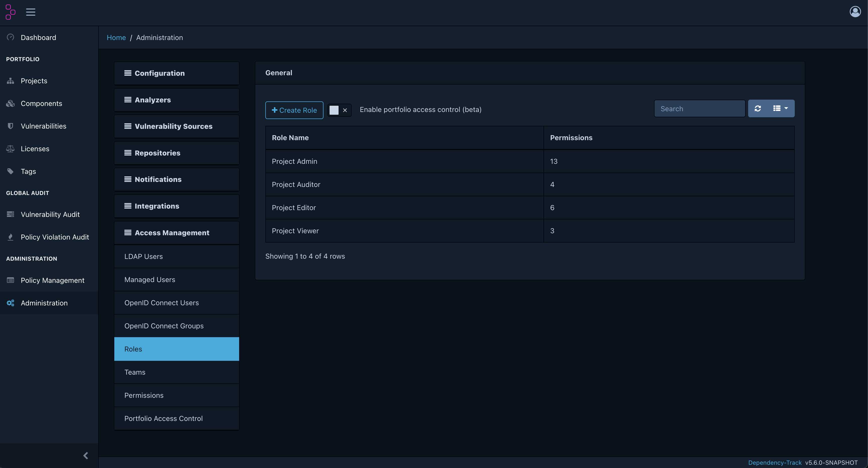This screenshot has height=468, width=868.
Task: Expand the Vulnerability Sources section
Action: coord(176,126)
